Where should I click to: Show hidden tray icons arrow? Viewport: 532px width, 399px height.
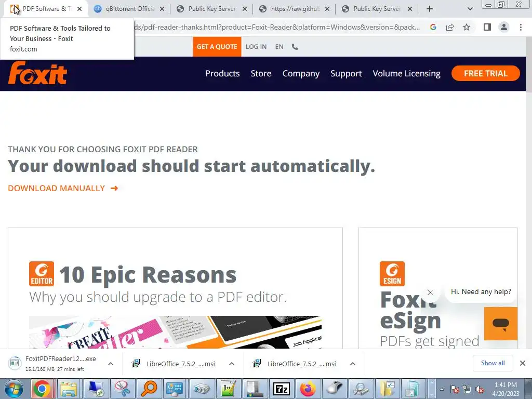pos(442,390)
